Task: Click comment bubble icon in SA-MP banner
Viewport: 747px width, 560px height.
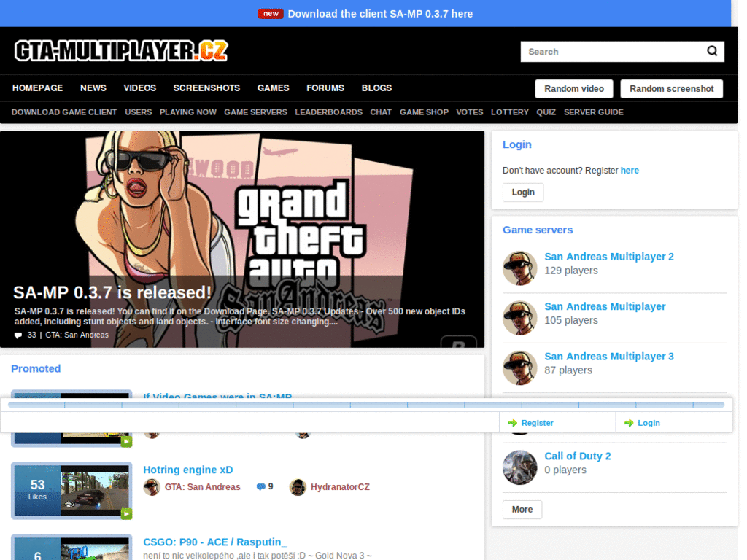Action: pos(18,335)
